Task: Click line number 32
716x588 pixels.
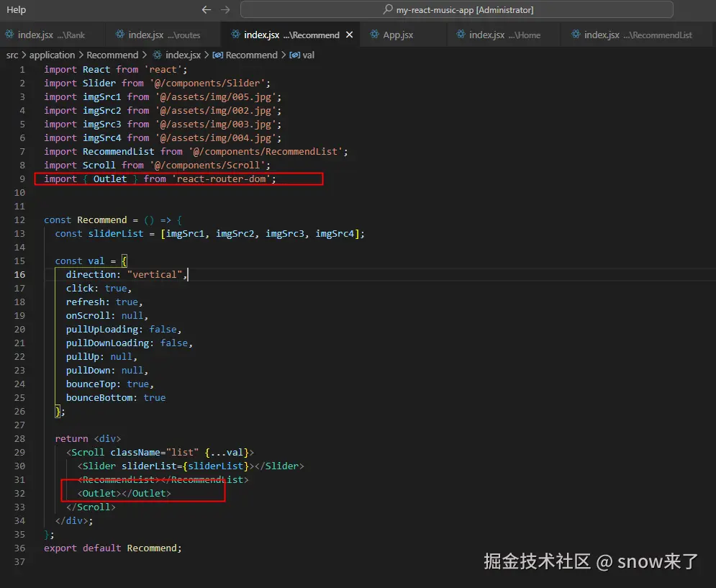Action: (19, 494)
